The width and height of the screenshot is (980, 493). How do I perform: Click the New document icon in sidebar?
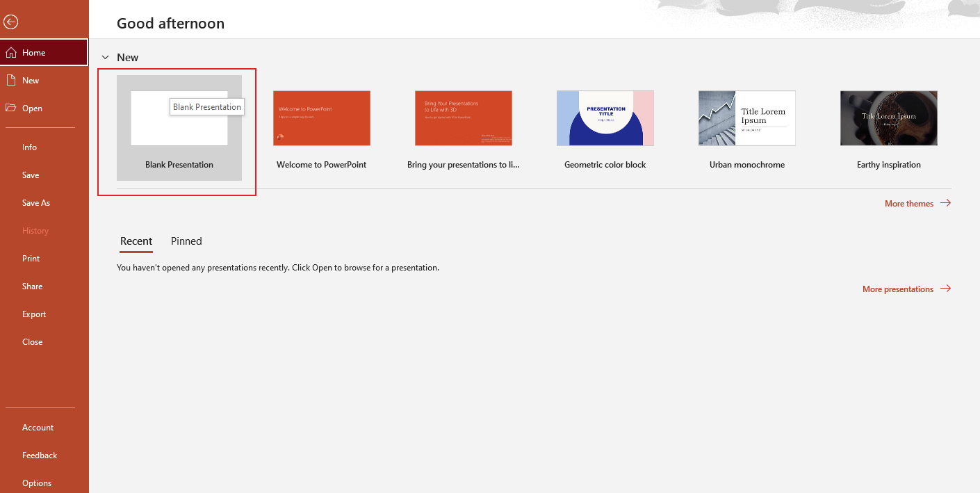click(x=11, y=81)
